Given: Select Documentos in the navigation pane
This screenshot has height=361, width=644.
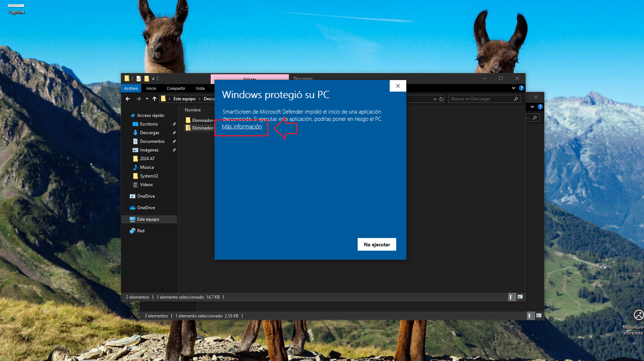Looking at the screenshot, I should 152,141.
